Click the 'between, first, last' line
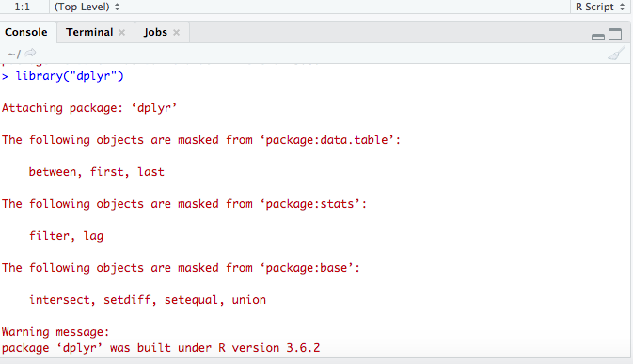 click(97, 172)
